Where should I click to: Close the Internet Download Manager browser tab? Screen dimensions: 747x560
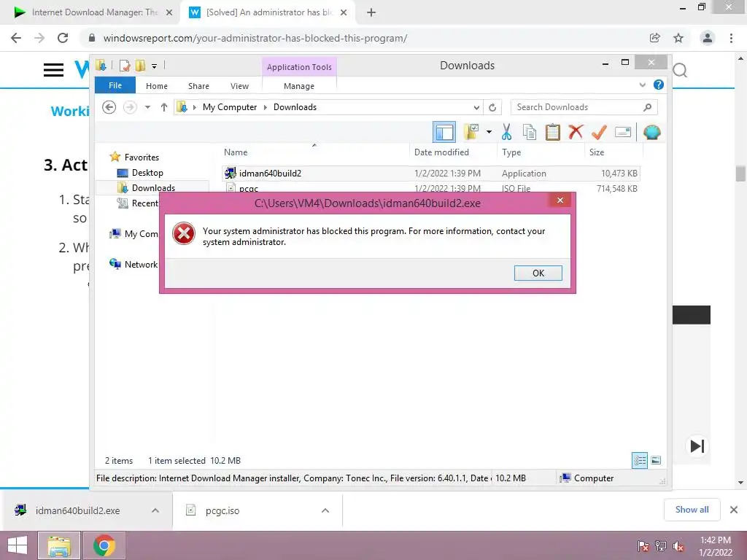(169, 12)
